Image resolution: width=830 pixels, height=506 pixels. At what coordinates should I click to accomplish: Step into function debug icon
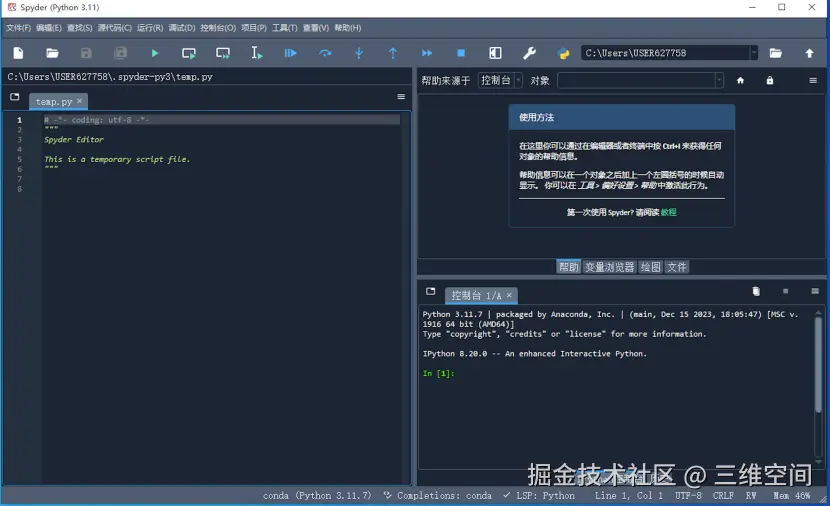coord(359,53)
